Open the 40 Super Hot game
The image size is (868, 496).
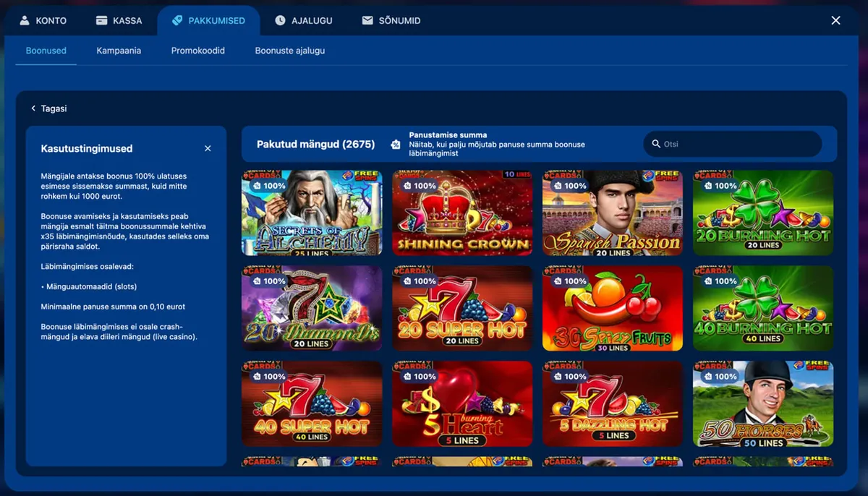click(312, 404)
